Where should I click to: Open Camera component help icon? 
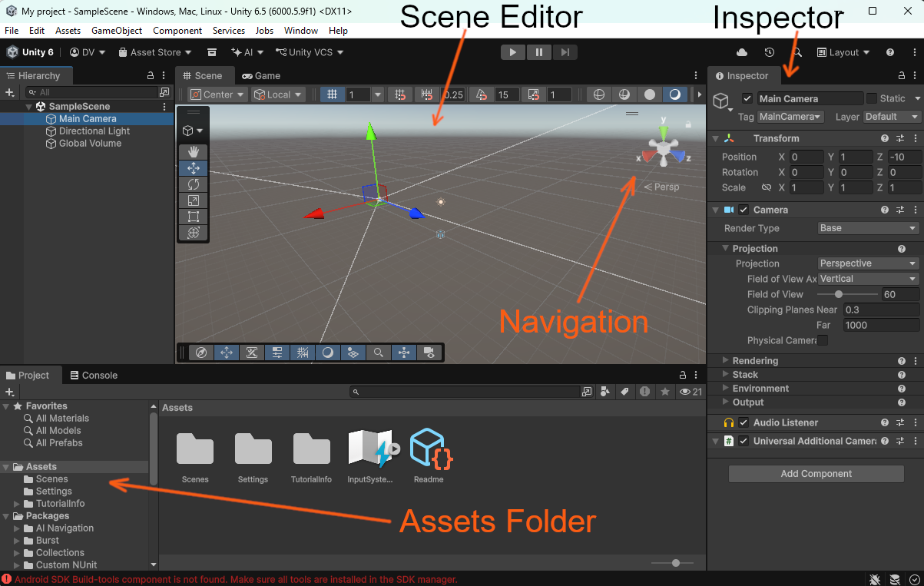pyautogui.click(x=885, y=210)
